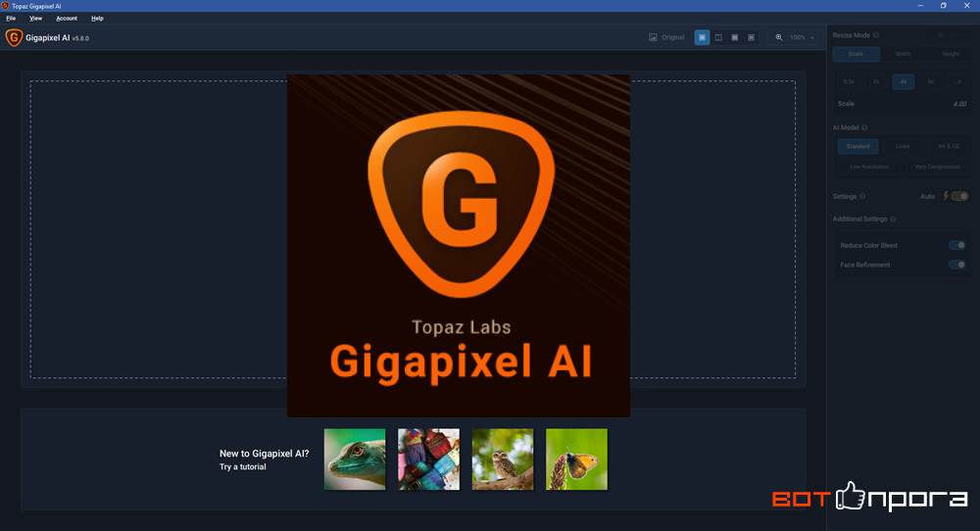The width and height of the screenshot is (980, 531).
Task: Switch to comparison view layout icon
Action: click(751, 37)
